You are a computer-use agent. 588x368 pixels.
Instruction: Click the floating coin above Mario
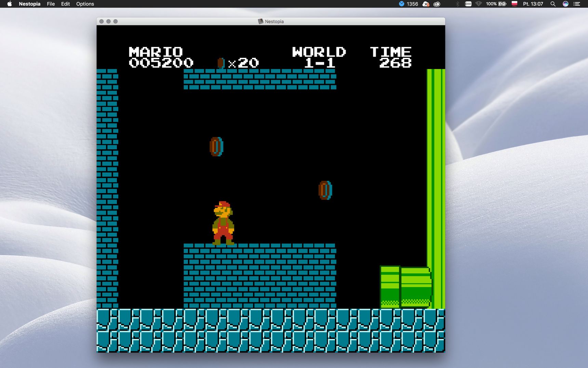216,147
